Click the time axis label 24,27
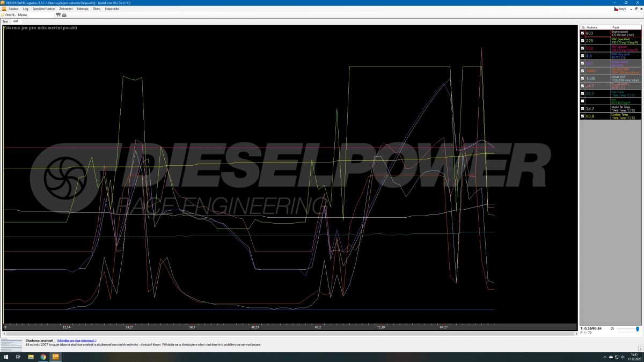The image size is (644, 362). pos(129,327)
